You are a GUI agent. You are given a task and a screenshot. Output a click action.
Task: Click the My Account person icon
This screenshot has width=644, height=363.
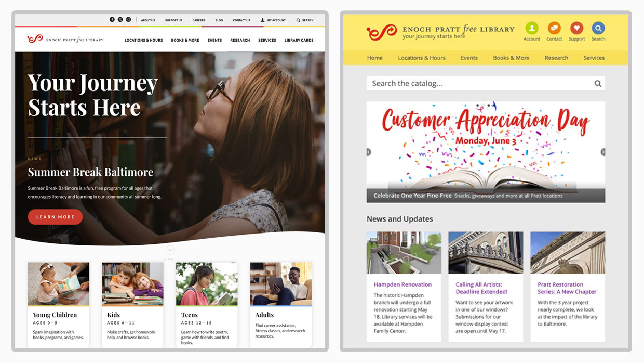pos(263,20)
